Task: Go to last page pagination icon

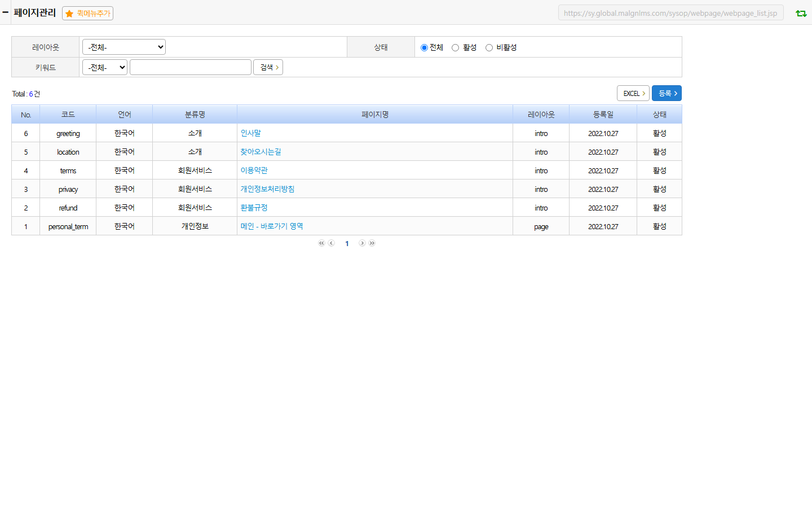Action: pyautogui.click(x=372, y=243)
